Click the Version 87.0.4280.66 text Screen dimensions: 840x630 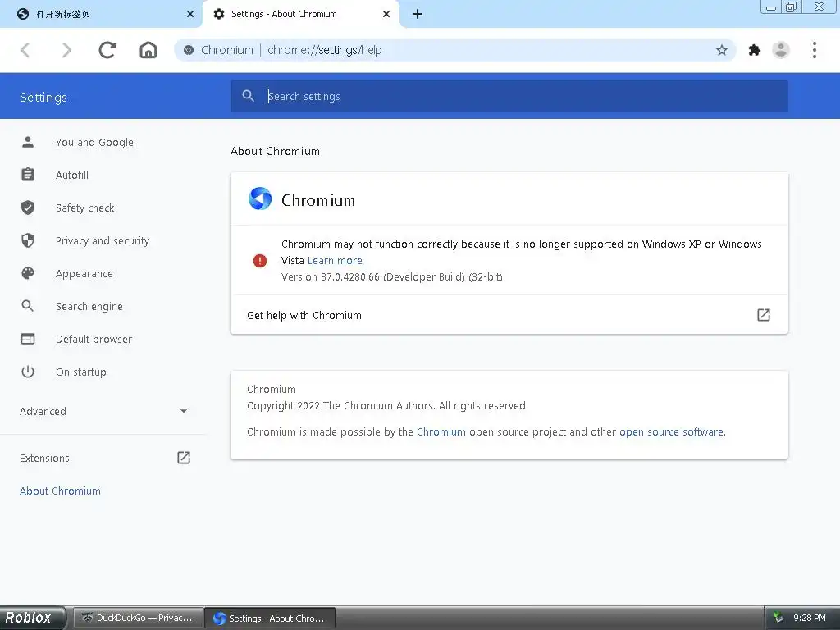pyautogui.click(x=391, y=277)
